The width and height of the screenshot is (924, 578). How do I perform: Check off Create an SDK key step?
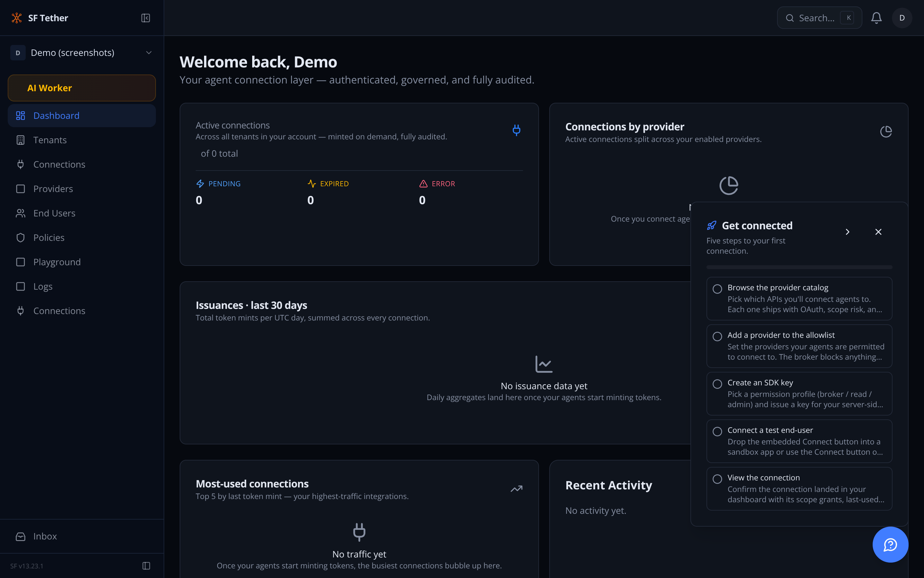717,384
